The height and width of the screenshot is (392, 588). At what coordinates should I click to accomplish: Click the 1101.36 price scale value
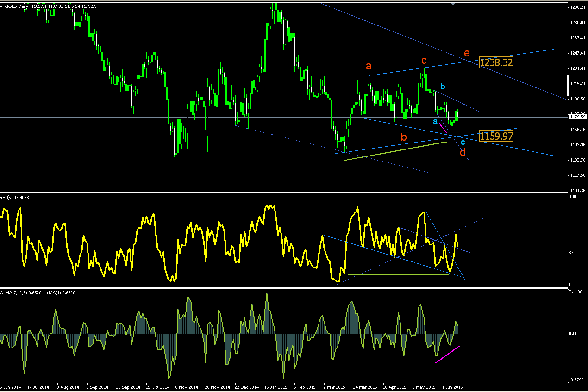577,191
